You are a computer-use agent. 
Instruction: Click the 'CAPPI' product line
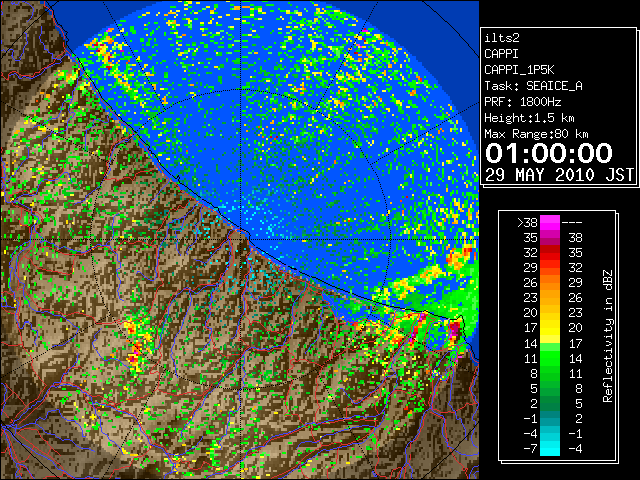coord(501,54)
